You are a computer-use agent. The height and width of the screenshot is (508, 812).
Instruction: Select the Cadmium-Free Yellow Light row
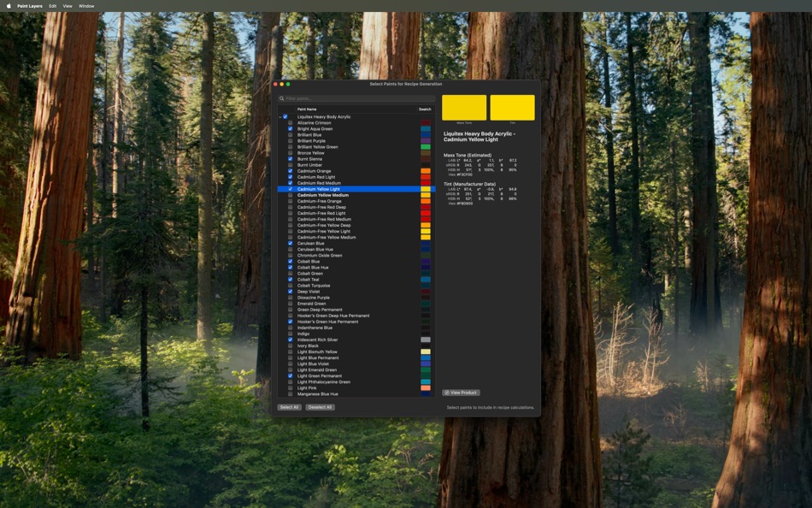click(356, 231)
